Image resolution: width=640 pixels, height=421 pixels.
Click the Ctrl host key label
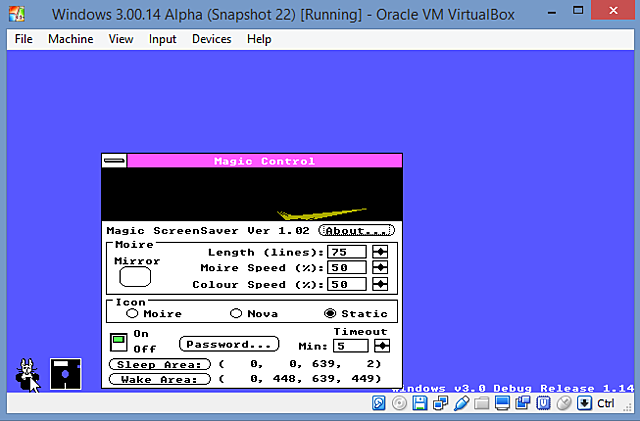[606, 403]
